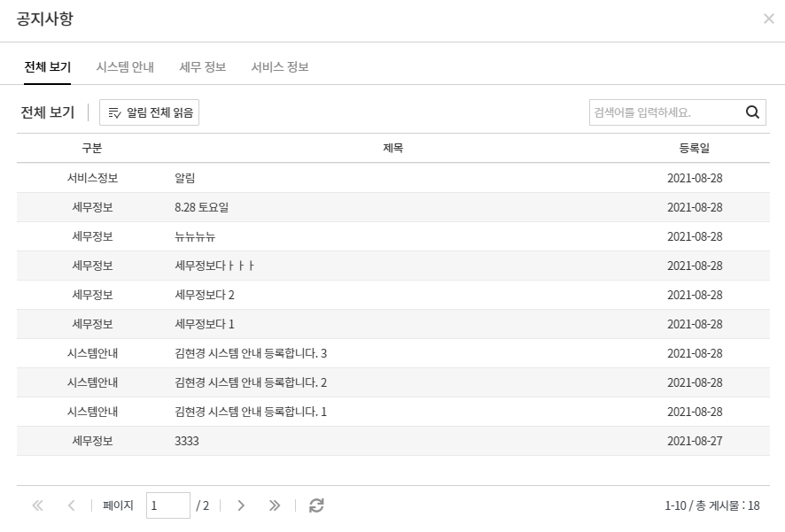Open the notice titled 3333
The image size is (785, 532).
pyautogui.click(x=187, y=441)
